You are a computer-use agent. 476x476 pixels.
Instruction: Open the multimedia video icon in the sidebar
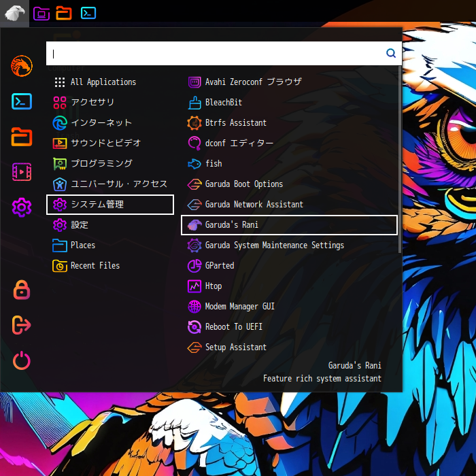pos(22,172)
